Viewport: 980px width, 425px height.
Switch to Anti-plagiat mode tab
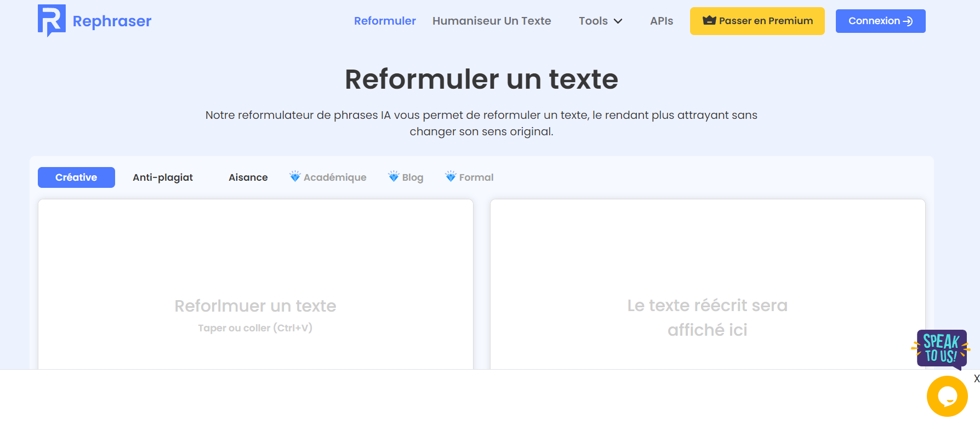163,177
